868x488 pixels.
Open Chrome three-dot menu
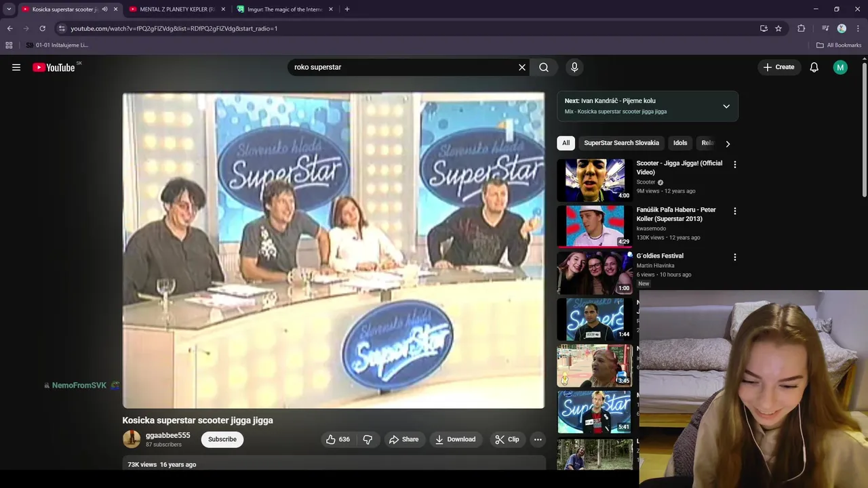(x=858, y=28)
